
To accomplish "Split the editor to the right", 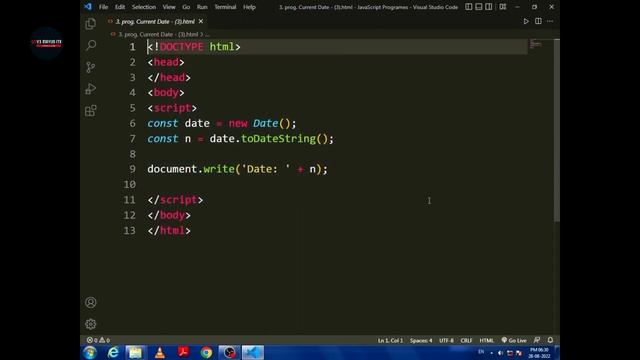I will 538,21.
